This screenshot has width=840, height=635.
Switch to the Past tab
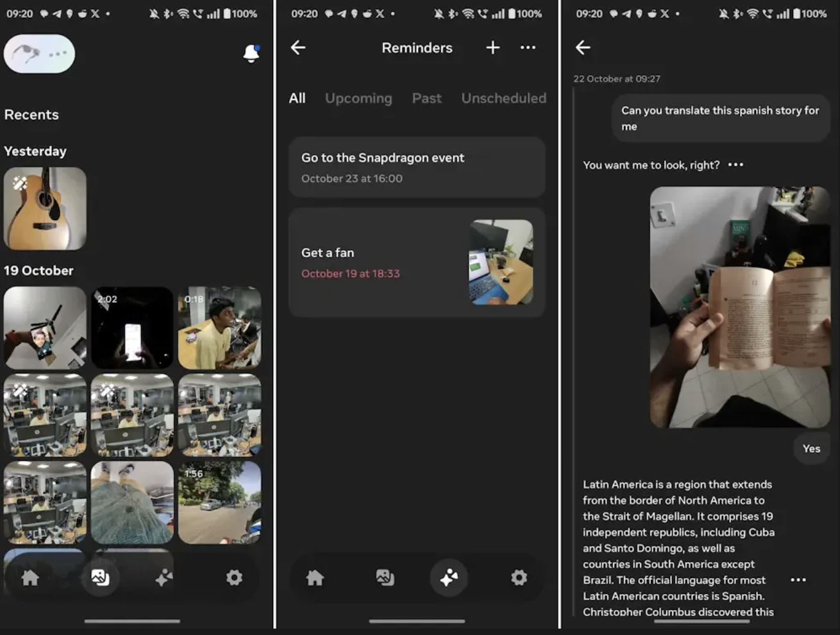tap(427, 98)
